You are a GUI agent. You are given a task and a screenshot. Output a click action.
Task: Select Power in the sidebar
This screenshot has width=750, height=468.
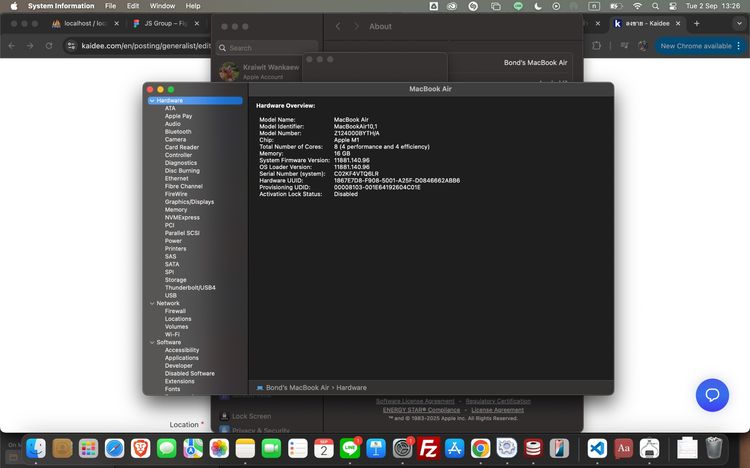173,241
